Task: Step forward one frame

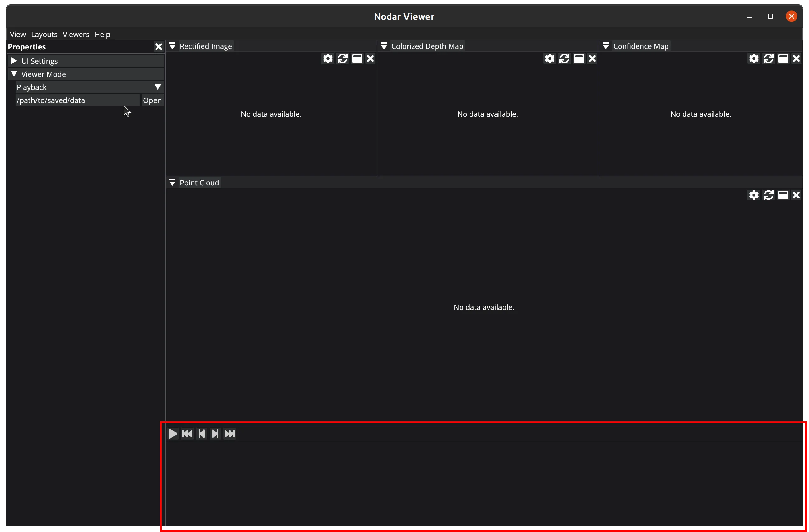Action: [215, 434]
